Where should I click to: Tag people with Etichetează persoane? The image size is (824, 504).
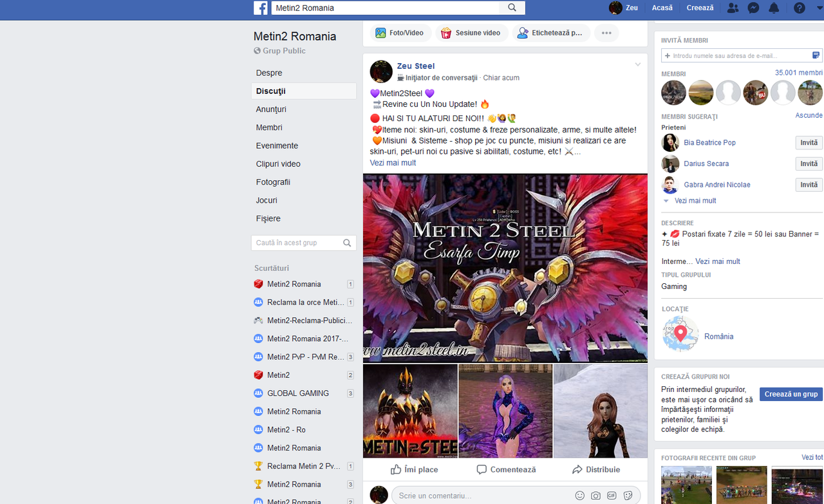coord(551,32)
